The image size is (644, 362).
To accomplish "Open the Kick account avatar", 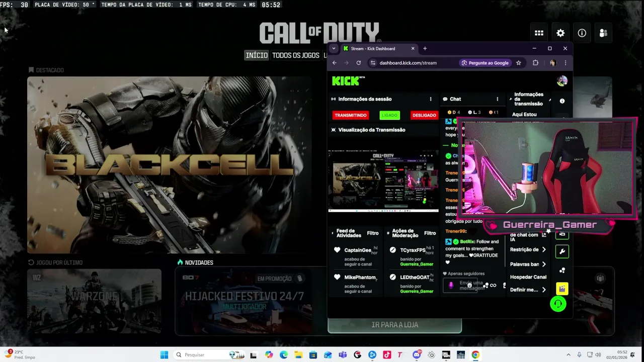I will [562, 80].
